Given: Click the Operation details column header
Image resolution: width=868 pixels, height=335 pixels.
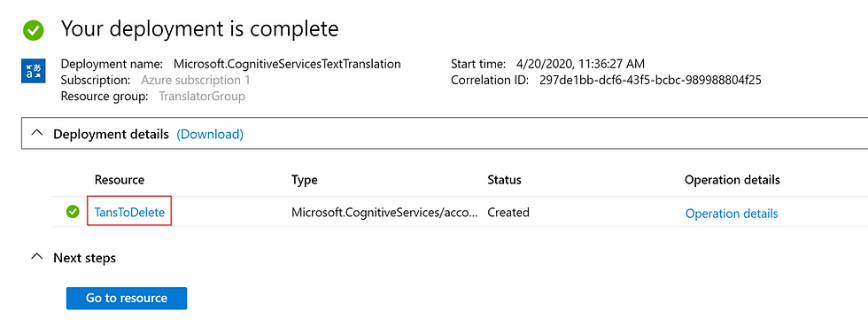Looking at the screenshot, I should point(732,180).
